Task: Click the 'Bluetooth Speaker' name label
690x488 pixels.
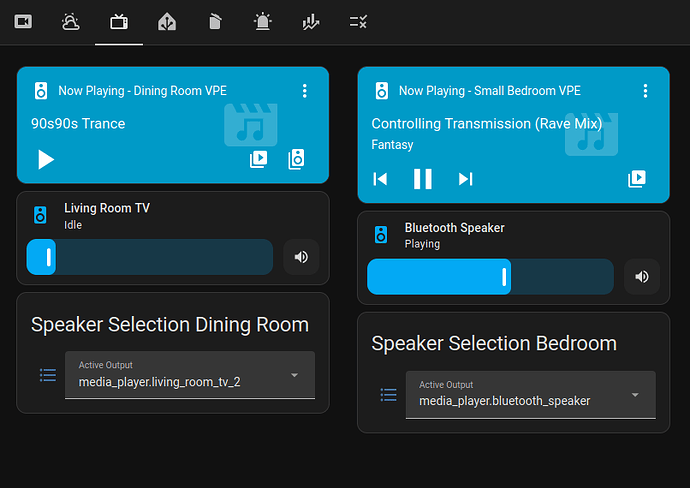Action: (x=455, y=227)
